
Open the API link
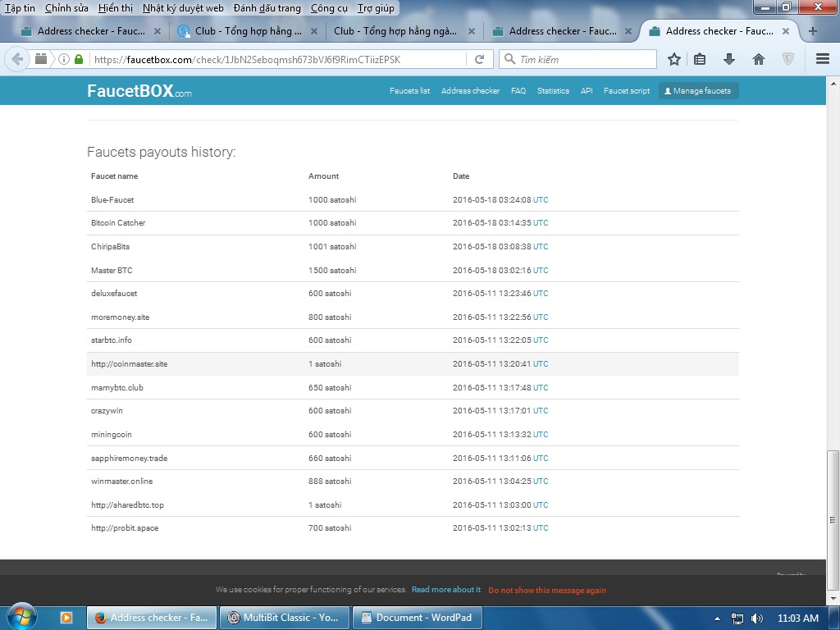(587, 90)
